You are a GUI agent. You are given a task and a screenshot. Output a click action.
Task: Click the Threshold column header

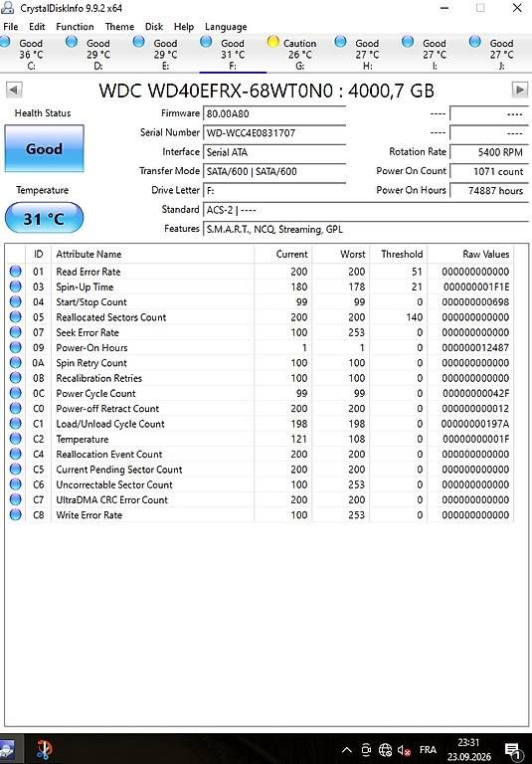[398, 254]
